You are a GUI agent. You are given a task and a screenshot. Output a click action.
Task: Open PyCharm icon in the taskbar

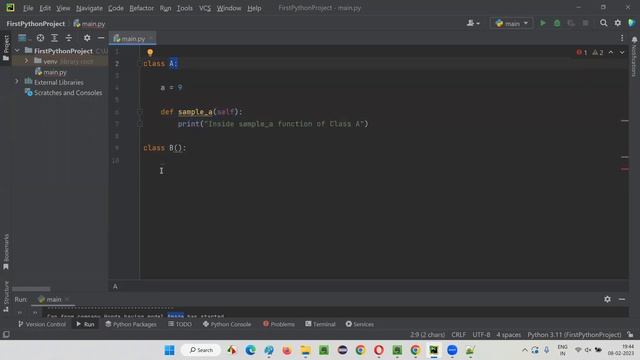coord(433,350)
